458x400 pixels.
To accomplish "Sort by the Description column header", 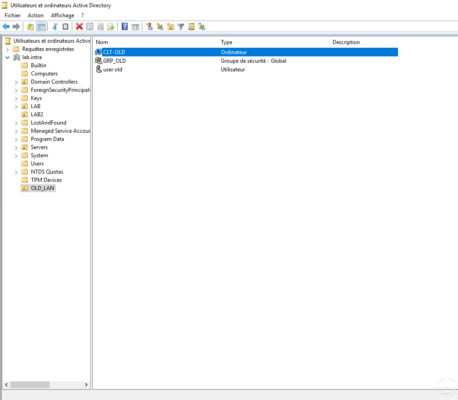I will 363,42.
